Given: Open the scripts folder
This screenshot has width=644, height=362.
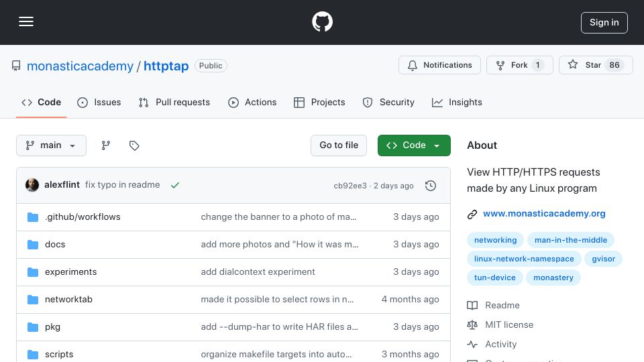Looking at the screenshot, I should (59, 354).
